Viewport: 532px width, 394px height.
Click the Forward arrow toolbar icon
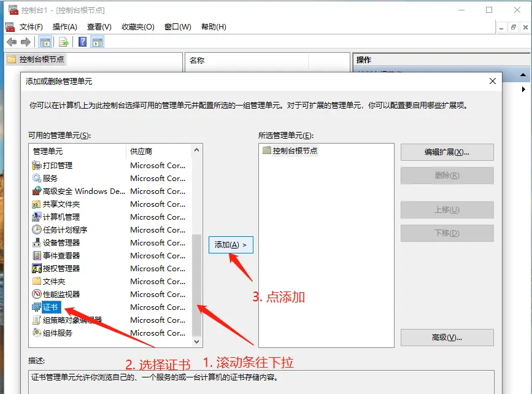[26, 42]
